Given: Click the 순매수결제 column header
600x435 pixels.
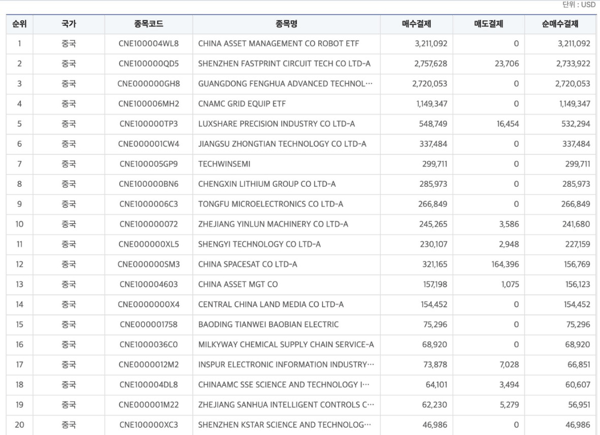Looking at the screenshot, I should (x=560, y=24).
